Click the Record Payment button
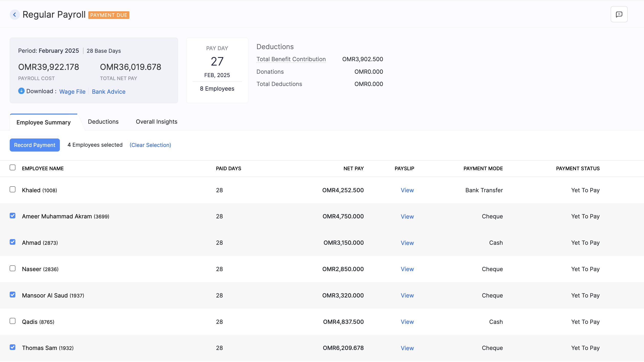 coord(35,145)
